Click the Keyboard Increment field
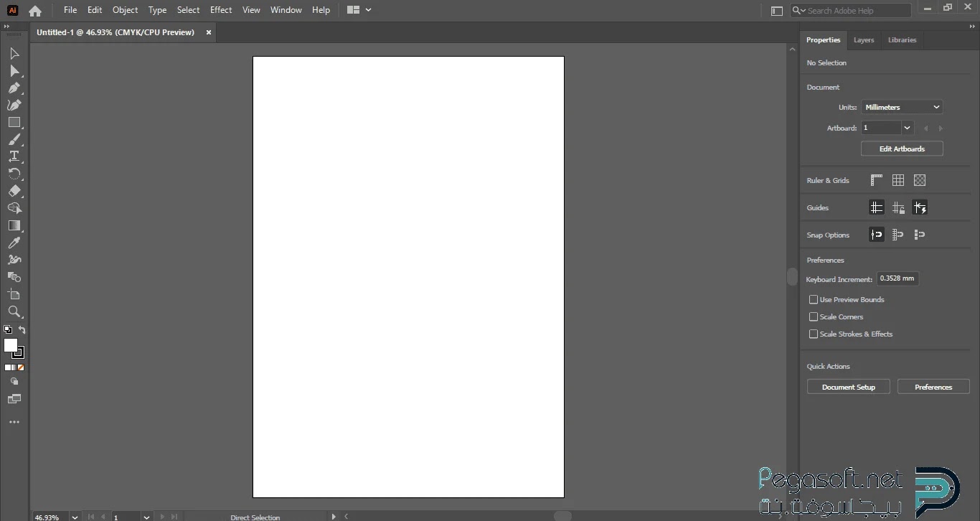This screenshot has height=521, width=980. tap(897, 278)
